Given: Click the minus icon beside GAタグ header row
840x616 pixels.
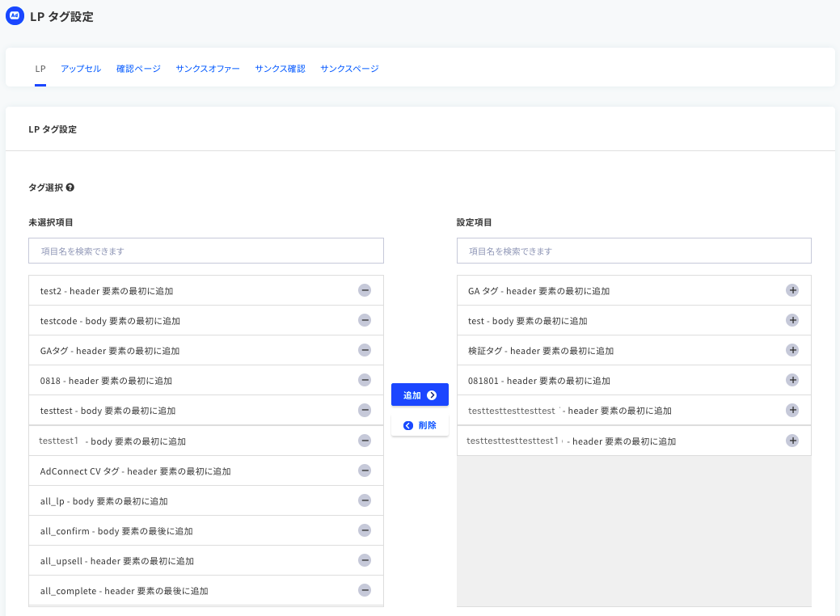Looking at the screenshot, I should click(365, 350).
